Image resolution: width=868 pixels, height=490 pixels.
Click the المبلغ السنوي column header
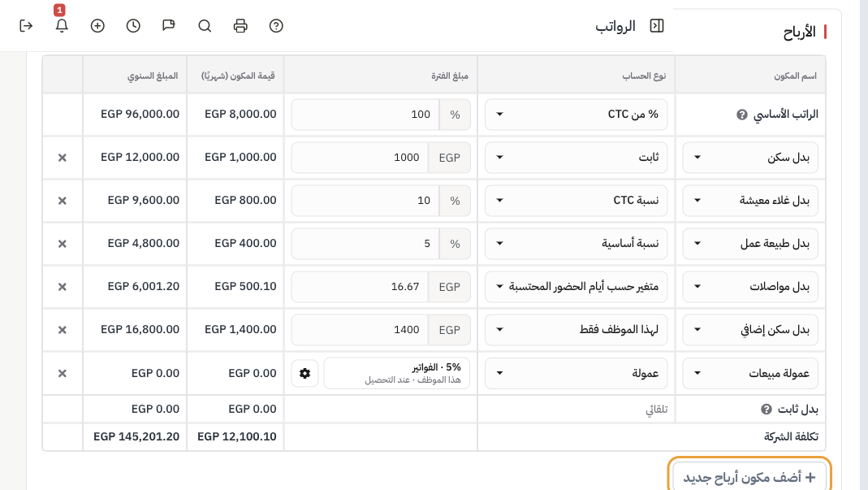(x=153, y=76)
